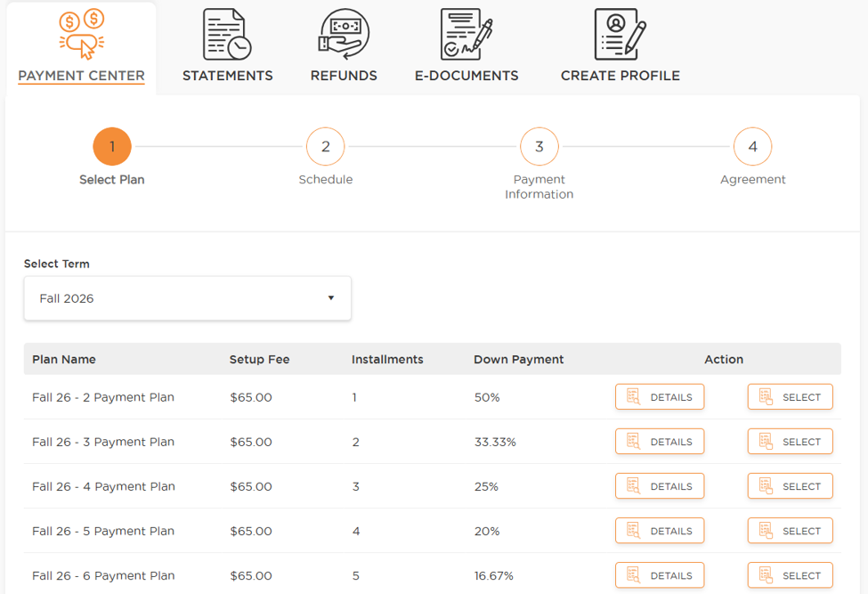868x594 pixels.
Task: Click the Action column header
Action: [x=724, y=359]
